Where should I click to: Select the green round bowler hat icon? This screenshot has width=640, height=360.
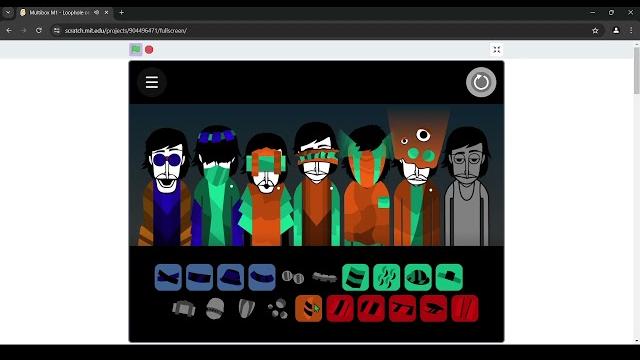pos(418,278)
